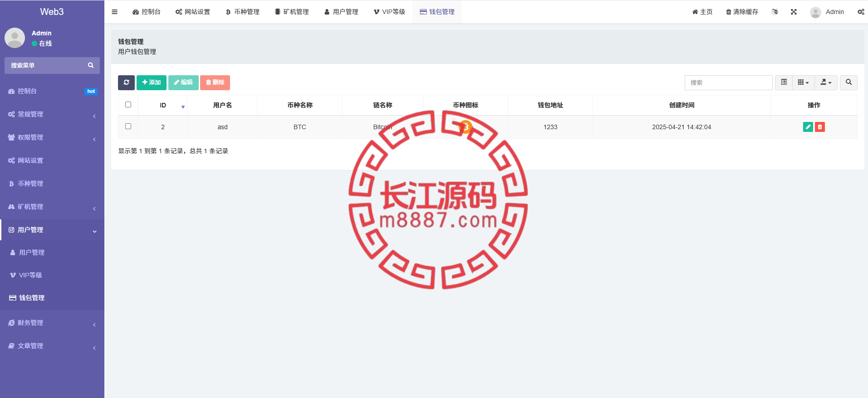The image size is (868, 398).
Task: Click the search magnifier button beside the toolbar
Action: (x=848, y=83)
